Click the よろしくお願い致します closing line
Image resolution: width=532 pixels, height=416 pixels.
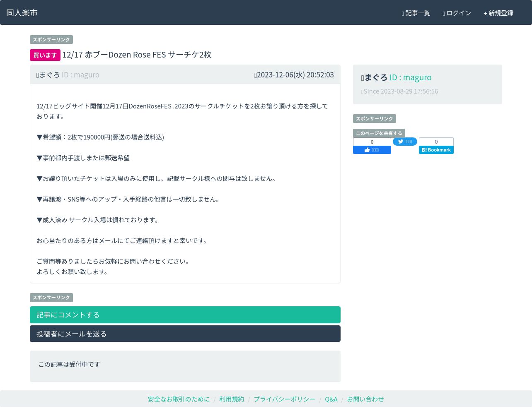coord(73,272)
